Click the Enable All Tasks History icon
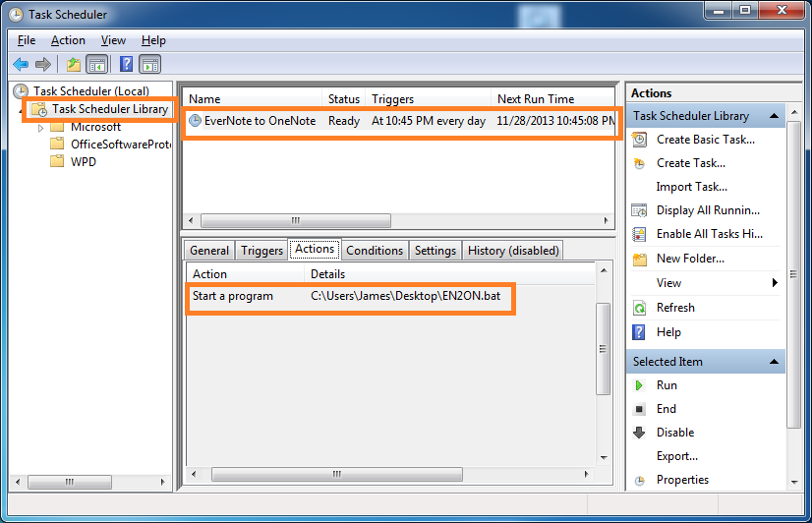Screen dimensions: 812x523 [640, 234]
